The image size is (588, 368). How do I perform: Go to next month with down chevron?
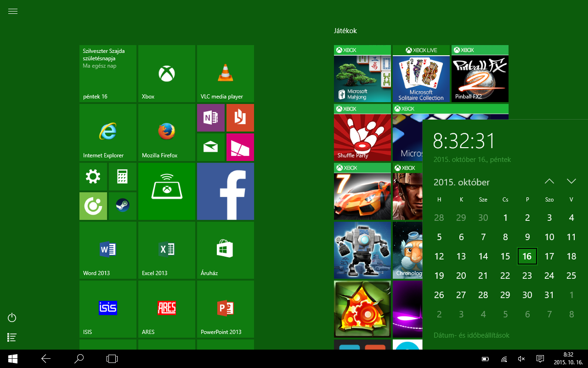(571, 181)
